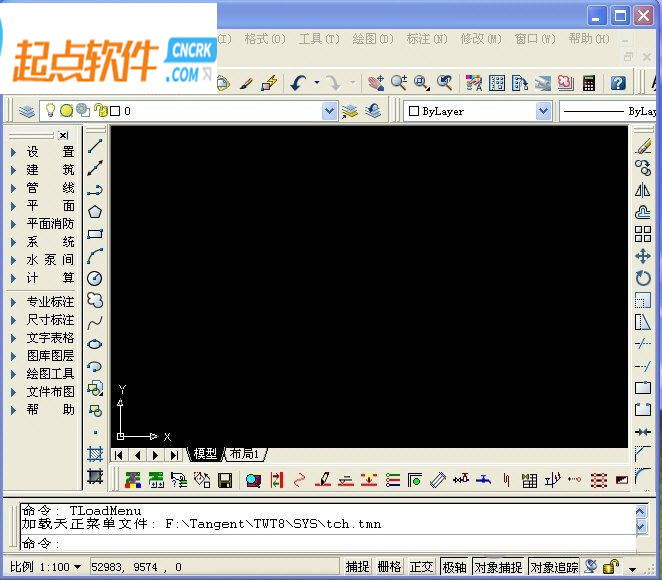Toggle 捕捉 snap mode
The height and width of the screenshot is (580, 662).
(357, 566)
